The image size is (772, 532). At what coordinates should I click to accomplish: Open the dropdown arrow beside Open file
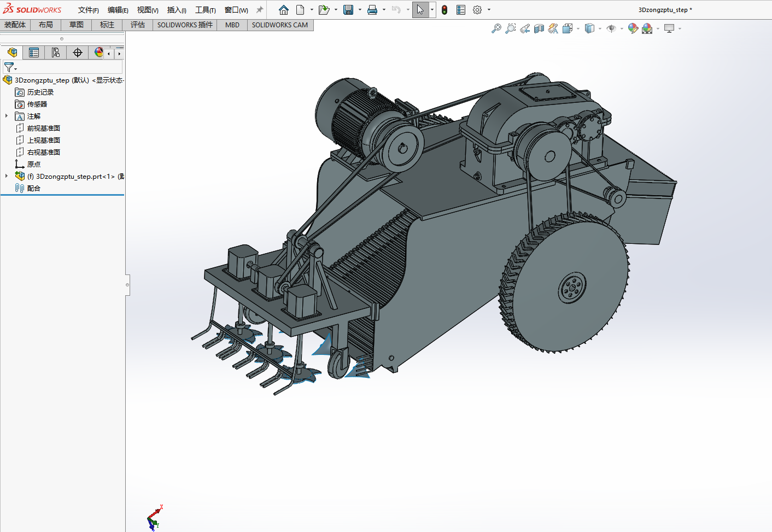click(x=336, y=10)
